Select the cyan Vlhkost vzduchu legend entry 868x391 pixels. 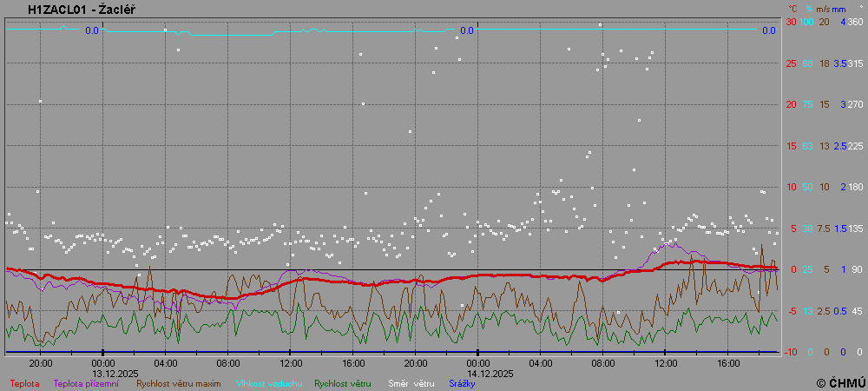(266, 383)
